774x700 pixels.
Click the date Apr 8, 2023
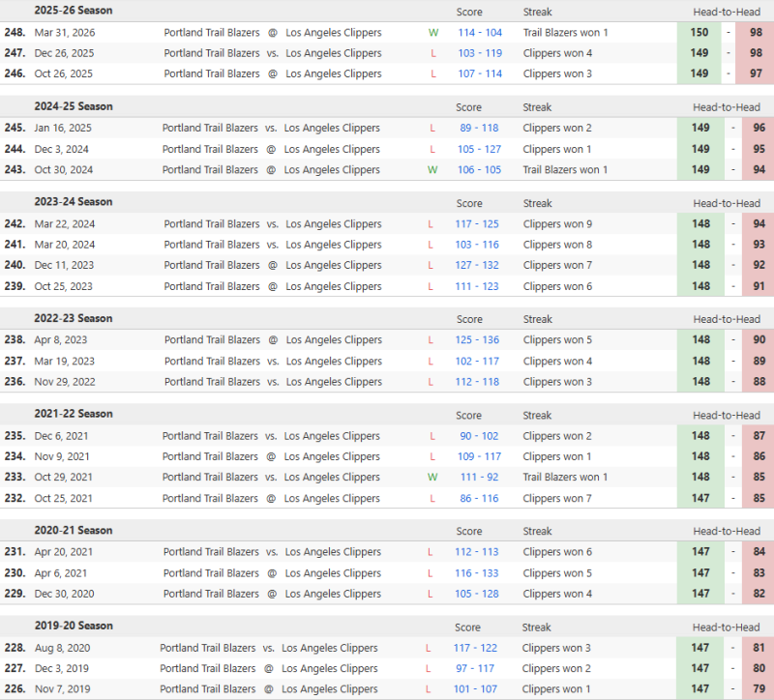tap(60, 340)
